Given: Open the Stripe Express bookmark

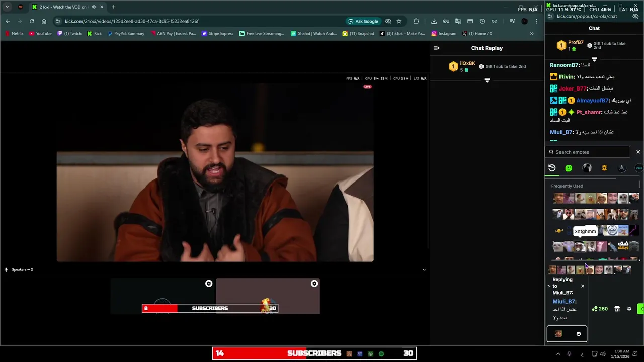Looking at the screenshot, I should click(x=218, y=34).
